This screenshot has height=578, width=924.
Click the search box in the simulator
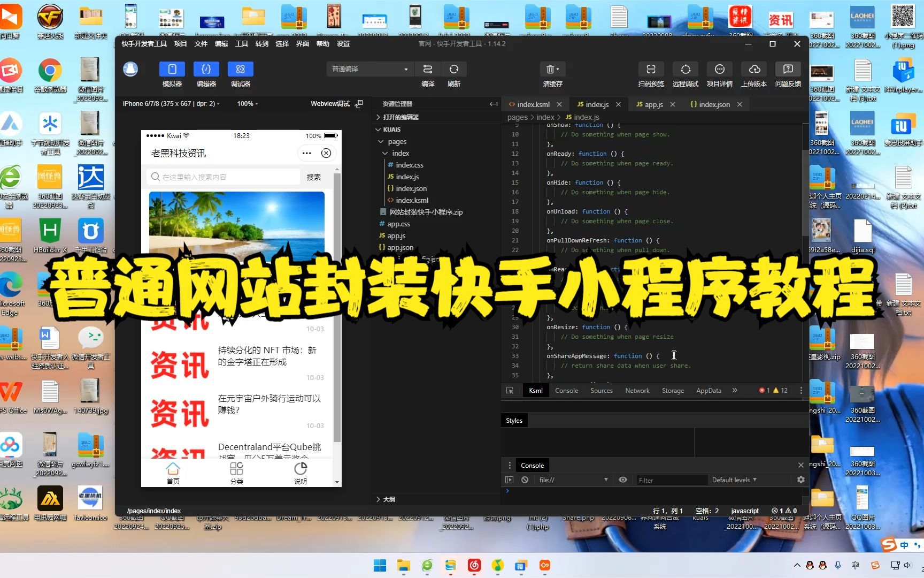tap(223, 177)
